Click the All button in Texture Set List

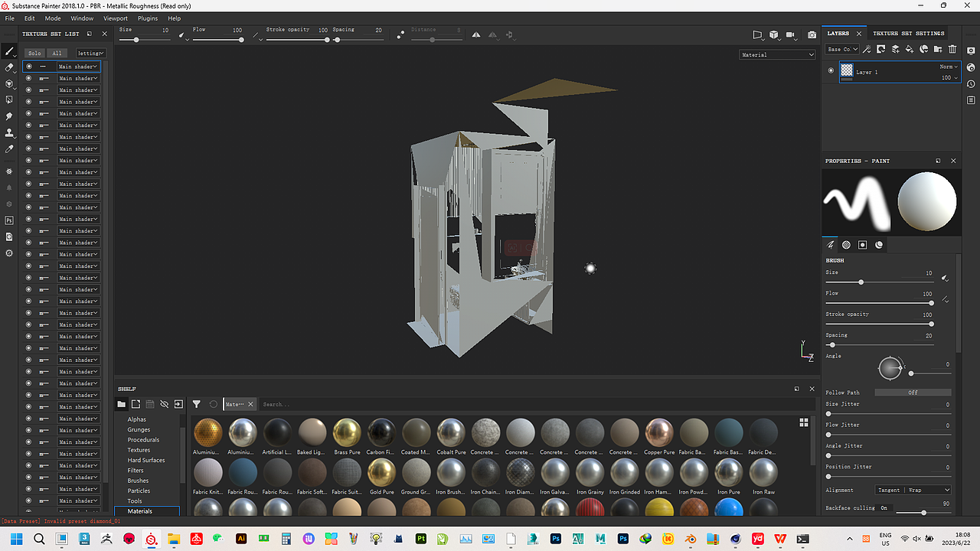tap(57, 54)
